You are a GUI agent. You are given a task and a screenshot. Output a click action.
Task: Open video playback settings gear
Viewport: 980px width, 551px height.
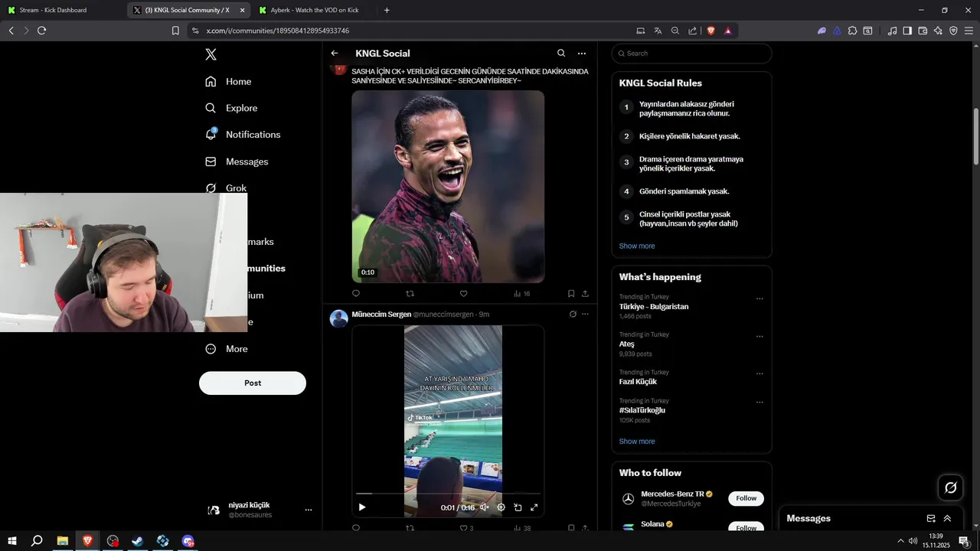click(501, 507)
